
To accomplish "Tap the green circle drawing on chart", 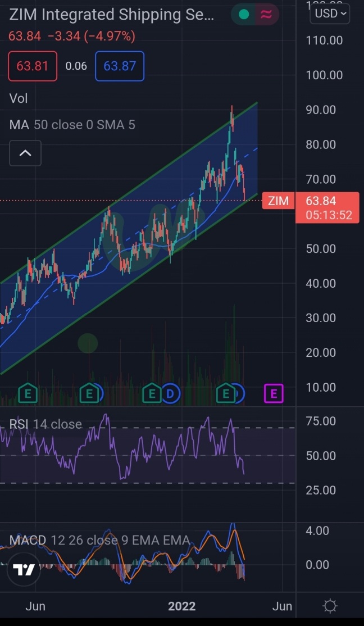I will click(x=88, y=343).
